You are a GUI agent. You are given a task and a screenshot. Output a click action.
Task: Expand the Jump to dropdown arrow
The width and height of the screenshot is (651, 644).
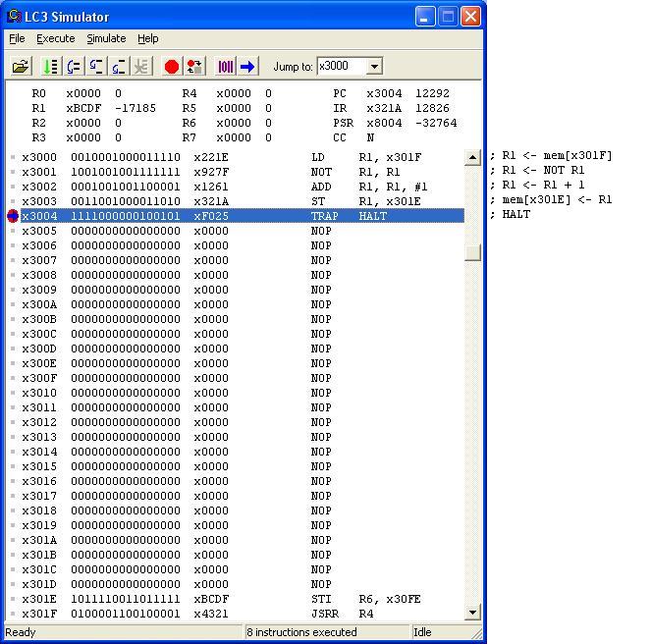(x=373, y=67)
